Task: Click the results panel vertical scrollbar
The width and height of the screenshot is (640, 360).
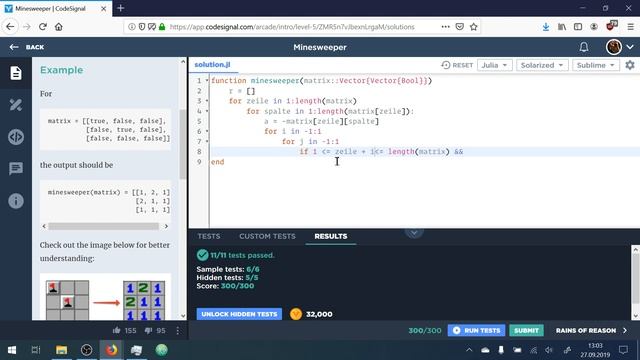Action: pos(636,278)
